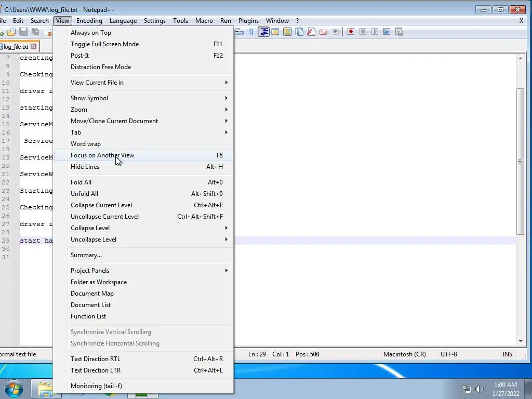This screenshot has width=532, height=399.
Task: Open the Encoding menu
Action: pyautogui.click(x=89, y=21)
